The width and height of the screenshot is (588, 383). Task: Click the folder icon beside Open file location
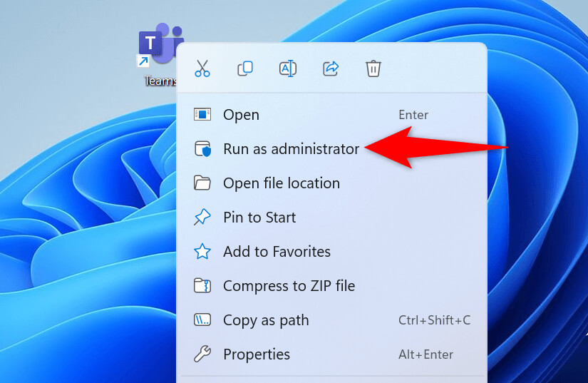202,183
